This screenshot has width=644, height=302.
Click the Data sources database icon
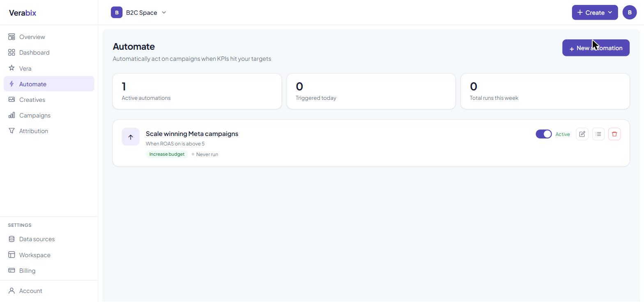click(11, 239)
